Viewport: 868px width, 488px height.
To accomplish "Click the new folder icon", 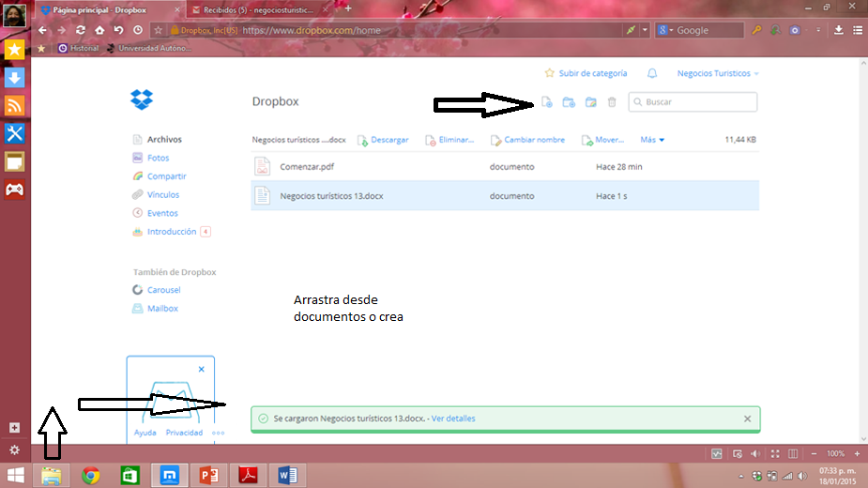I will [569, 102].
